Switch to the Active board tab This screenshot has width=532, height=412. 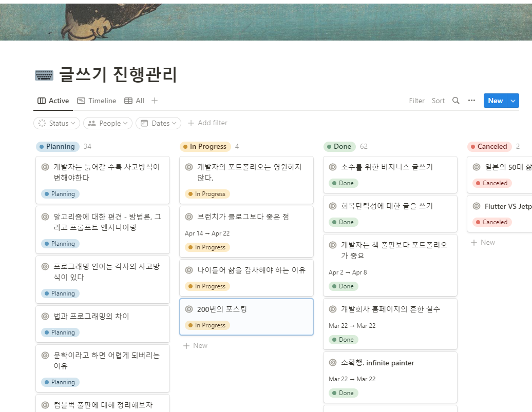(x=53, y=101)
